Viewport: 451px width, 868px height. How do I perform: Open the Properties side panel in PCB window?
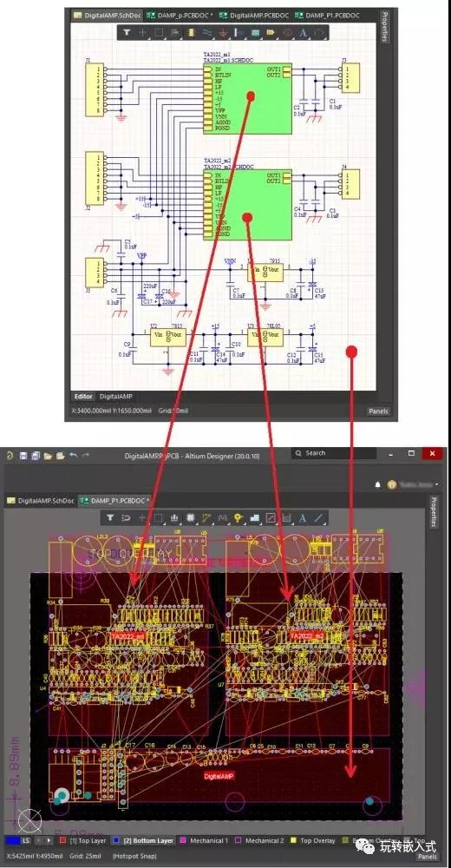tap(434, 511)
